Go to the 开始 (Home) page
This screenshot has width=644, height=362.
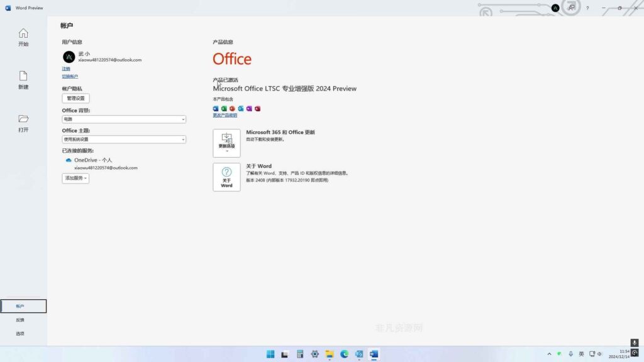pyautogui.click(x=23, y=37)
